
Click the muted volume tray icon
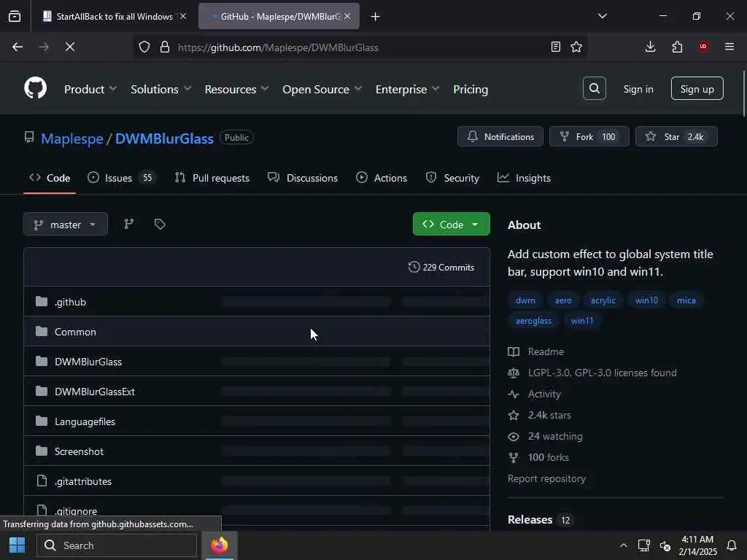point(665,545)
